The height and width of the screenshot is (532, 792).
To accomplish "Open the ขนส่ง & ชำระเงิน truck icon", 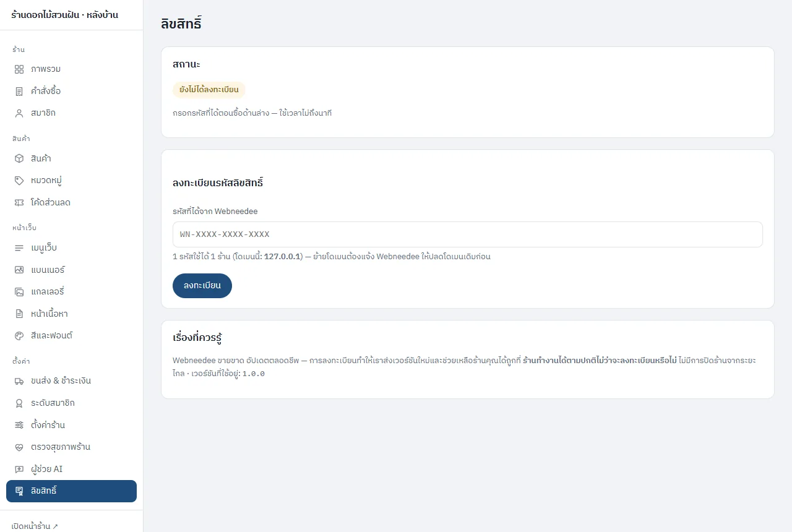I will pyautogui.click(x=19, y=380).
